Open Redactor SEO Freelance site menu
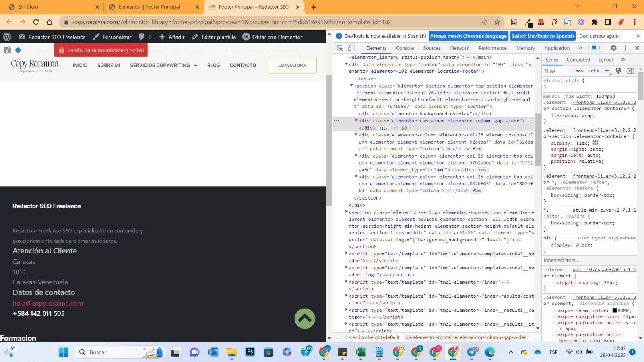644x362 pixels. pyautogui.click(x=52, y=37)
